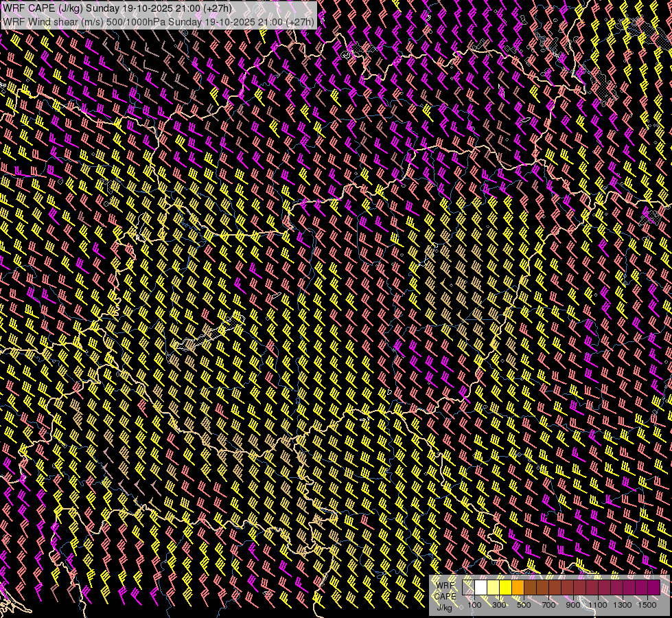This screenshot has height=618, width=672.
Task: Choose the orange swatch in the legend
Action: point(518,588)
